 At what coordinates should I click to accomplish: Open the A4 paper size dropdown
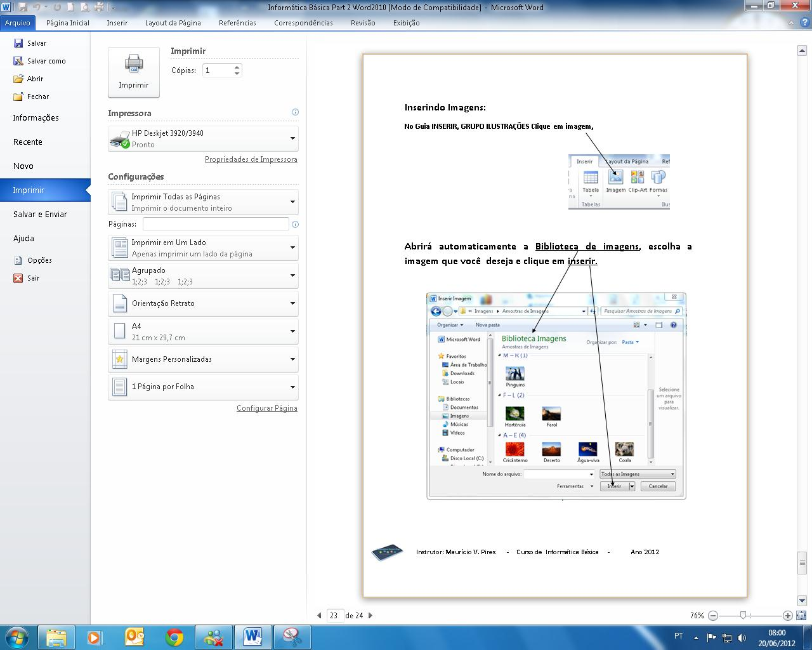pyautogui.click(x=204, y=331)
